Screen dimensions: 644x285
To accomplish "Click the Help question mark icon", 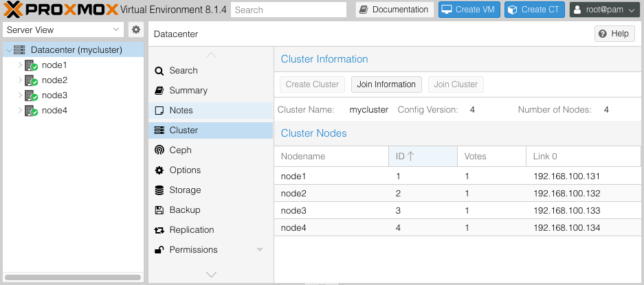I will 603,34.
